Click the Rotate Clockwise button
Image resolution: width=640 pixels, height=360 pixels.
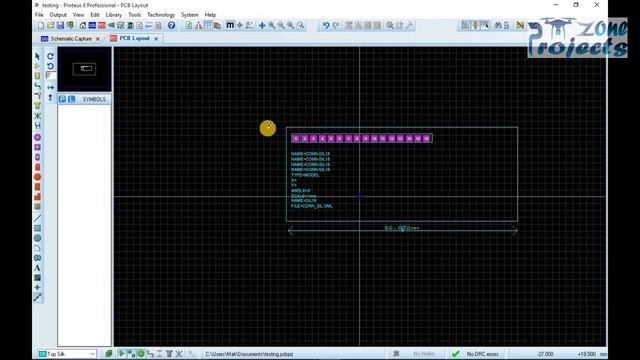click(50, 56)
